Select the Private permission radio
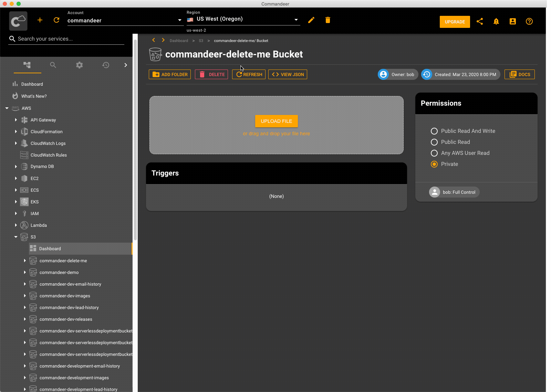Image resolution: width=551 pixels, height=392 pixels. click(x=434, y=164)
